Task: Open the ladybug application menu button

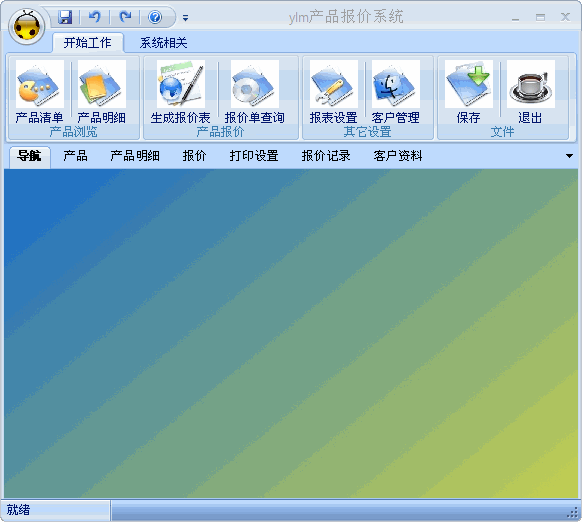Action: click(x=26, y=27)
